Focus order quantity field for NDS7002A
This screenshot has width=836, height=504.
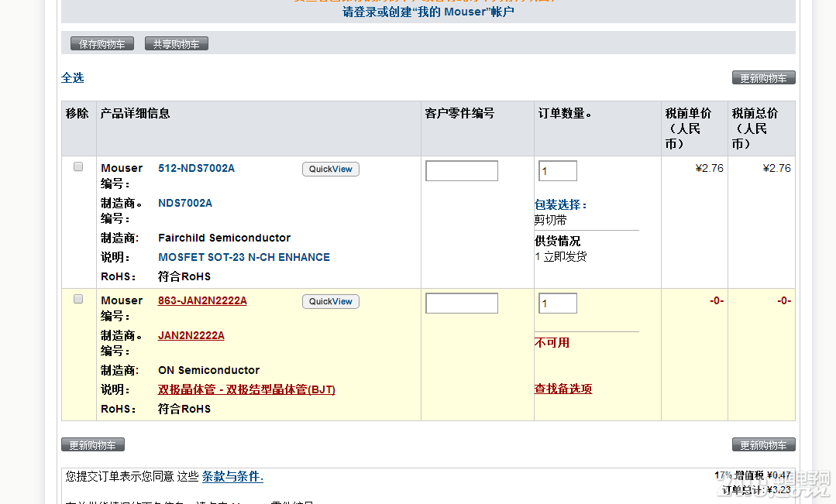pos(558,170)
